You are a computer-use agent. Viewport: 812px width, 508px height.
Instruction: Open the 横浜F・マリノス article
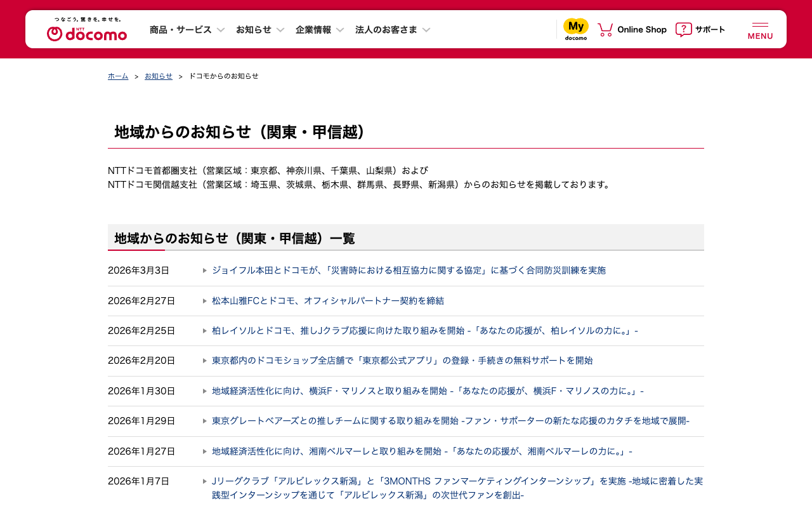coord(428,391)
